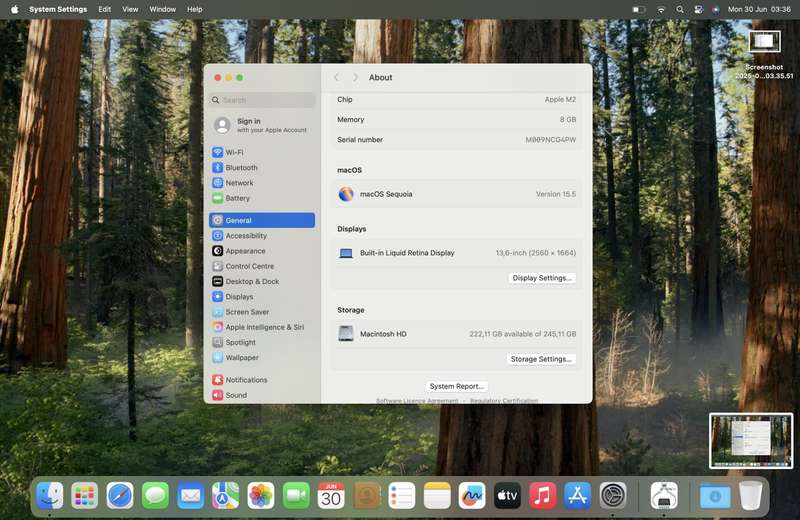
Task: Open Control Centre from menu bar
Action: [698, 9]
